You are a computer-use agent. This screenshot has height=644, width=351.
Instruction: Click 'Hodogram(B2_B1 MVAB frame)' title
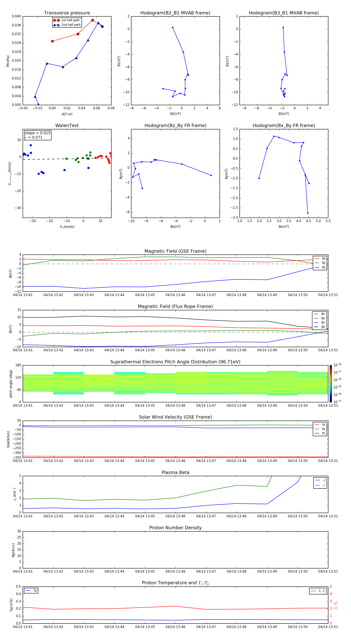(175, 13)
